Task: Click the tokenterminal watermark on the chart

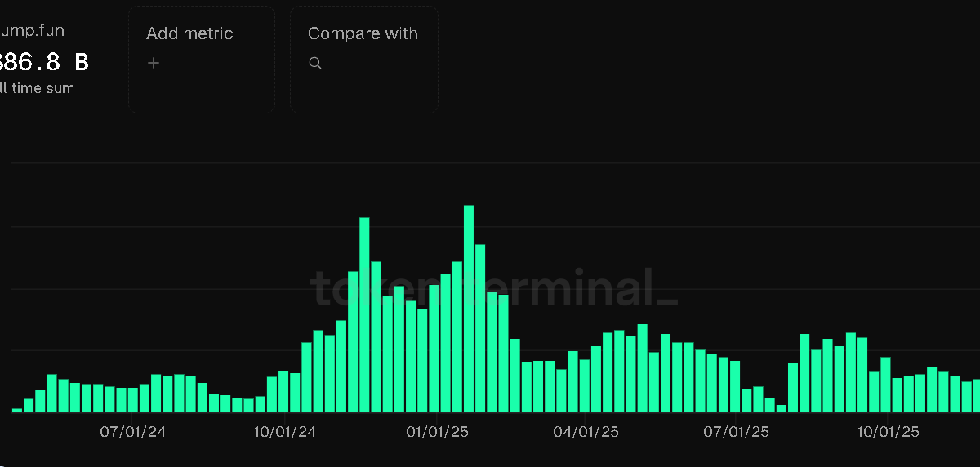Action: coord(493,287)
